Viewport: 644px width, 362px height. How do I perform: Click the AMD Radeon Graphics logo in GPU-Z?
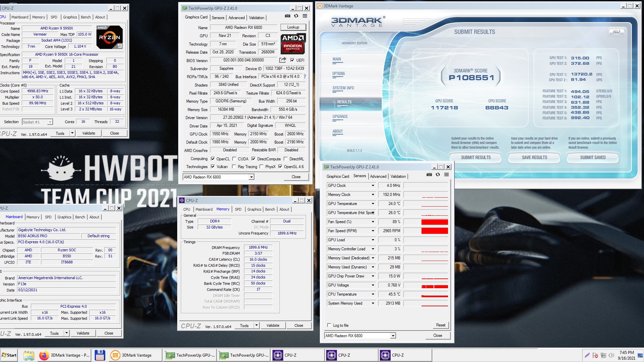coord(293,43)
